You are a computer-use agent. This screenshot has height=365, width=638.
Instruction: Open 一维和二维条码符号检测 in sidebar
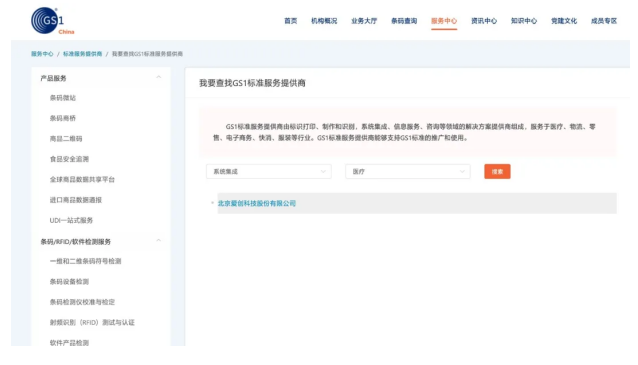pos(85,261)
